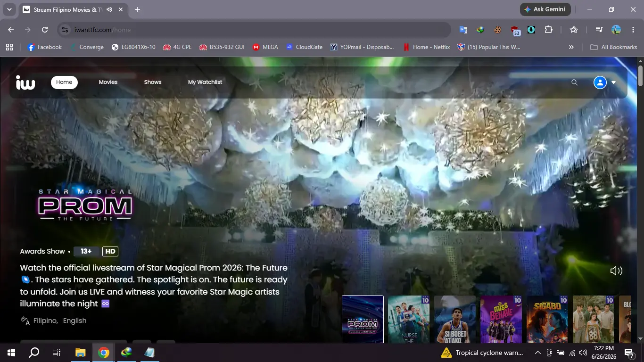Click the Star Magical Prom title logo
The height and width of the screenshot is (362, 644).
pyautogui.click(x=85, y=205)
